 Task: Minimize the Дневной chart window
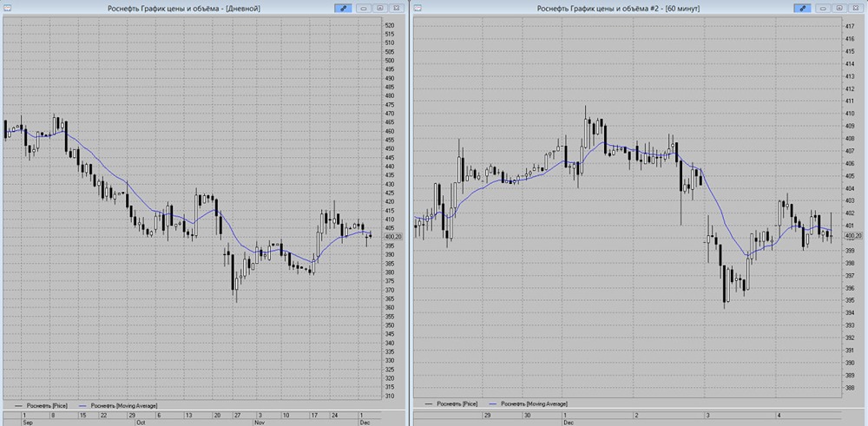click(x=365, y=9)
